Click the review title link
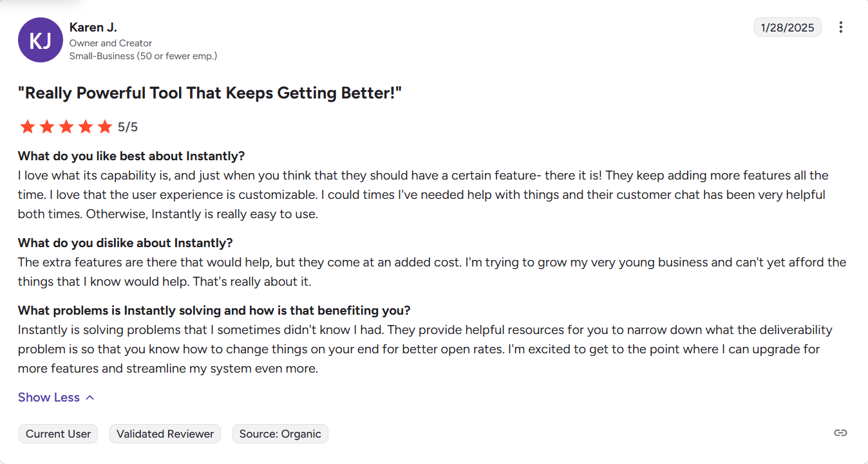 210,93
